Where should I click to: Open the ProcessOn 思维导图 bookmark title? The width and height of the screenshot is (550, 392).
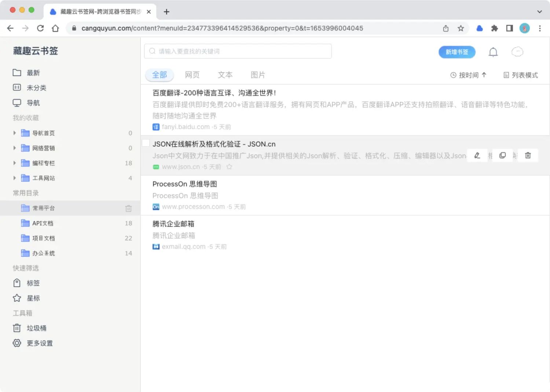(x=184, y=184)
